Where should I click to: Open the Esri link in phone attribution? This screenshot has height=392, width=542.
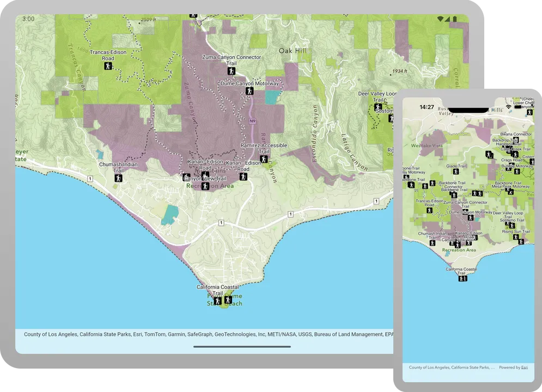[x=525, y=367]
